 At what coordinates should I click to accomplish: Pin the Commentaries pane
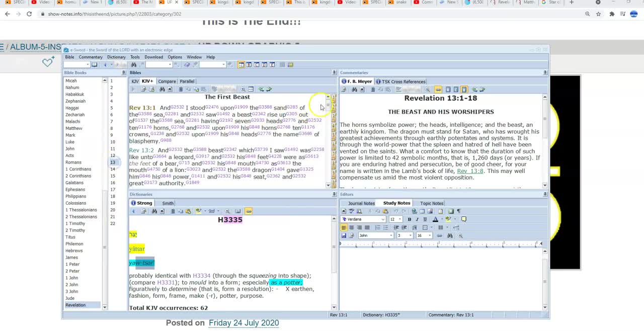coord(545,73)
